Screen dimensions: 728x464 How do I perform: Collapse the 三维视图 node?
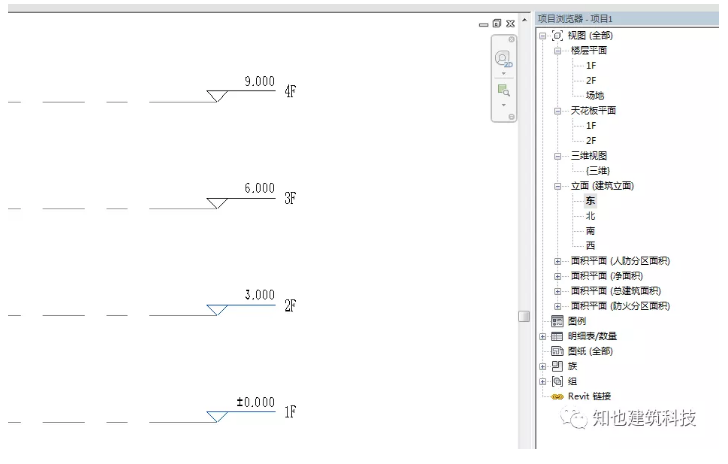tap(558, 157)
